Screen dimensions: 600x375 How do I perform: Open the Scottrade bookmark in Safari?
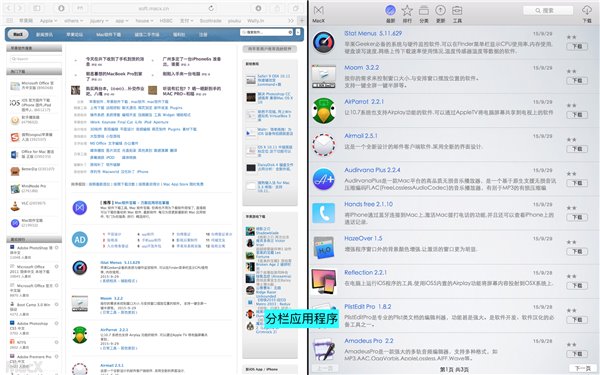211,21
